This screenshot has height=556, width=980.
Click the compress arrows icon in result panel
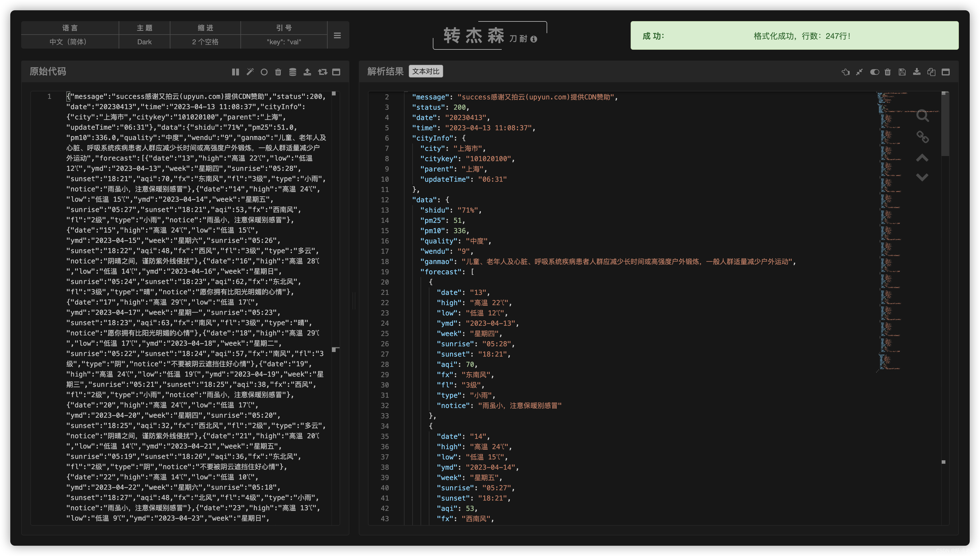pyautogui.click(x=859, y=72)
